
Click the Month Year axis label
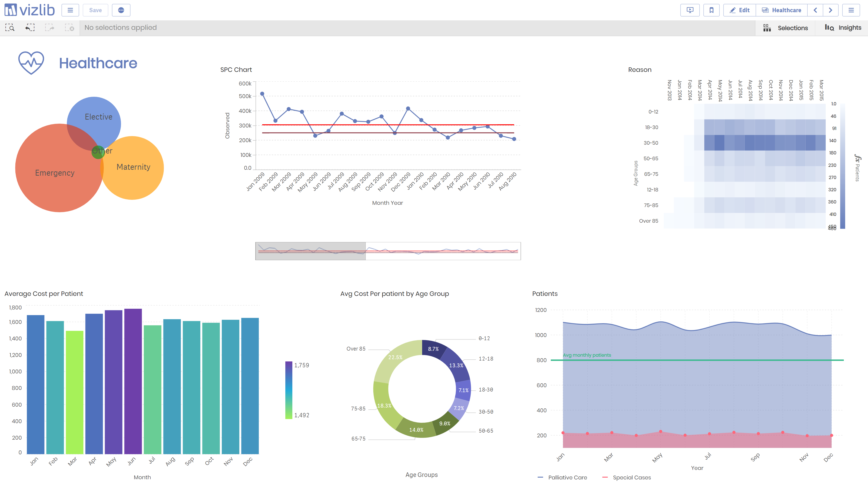click(387, 203)
